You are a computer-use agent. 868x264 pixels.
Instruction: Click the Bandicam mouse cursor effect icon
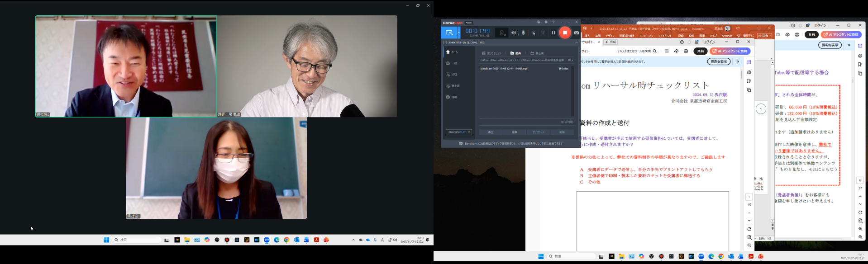(534, 33)
